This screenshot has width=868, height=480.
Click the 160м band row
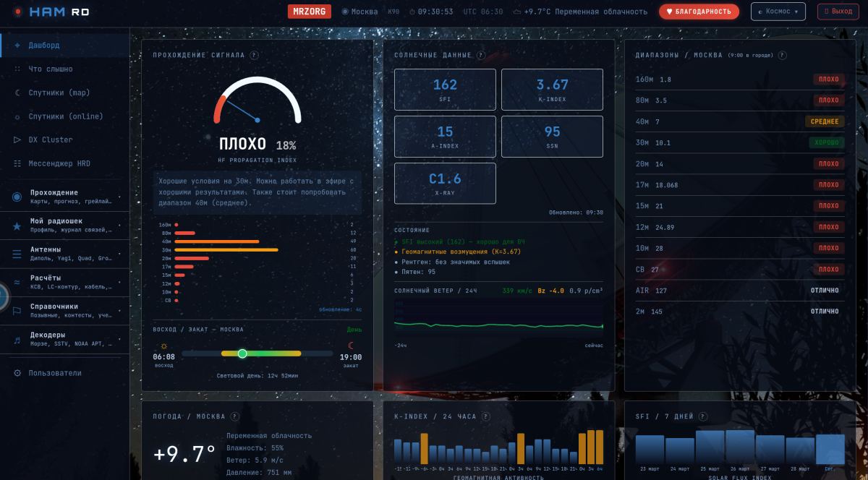click(739, 80)
